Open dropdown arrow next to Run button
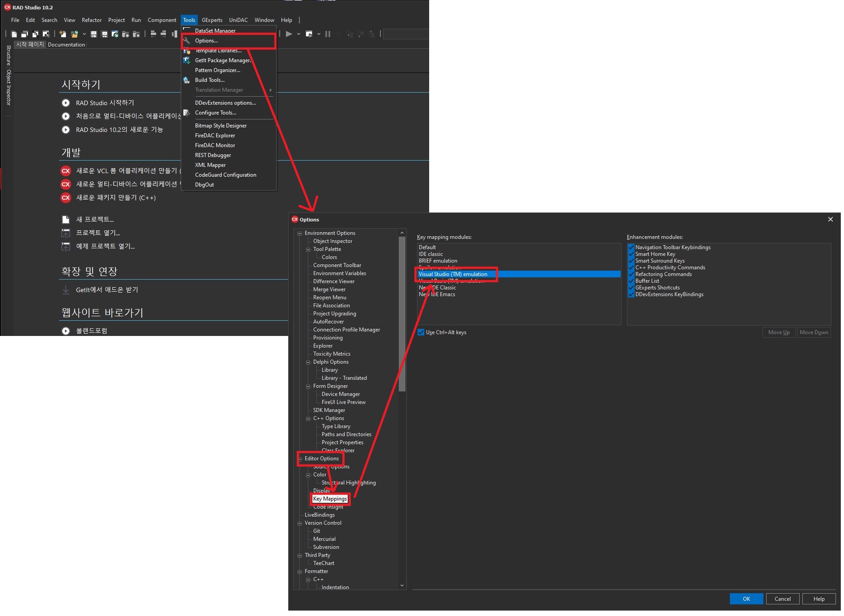 pyautogui.click(x=298, y=34)
